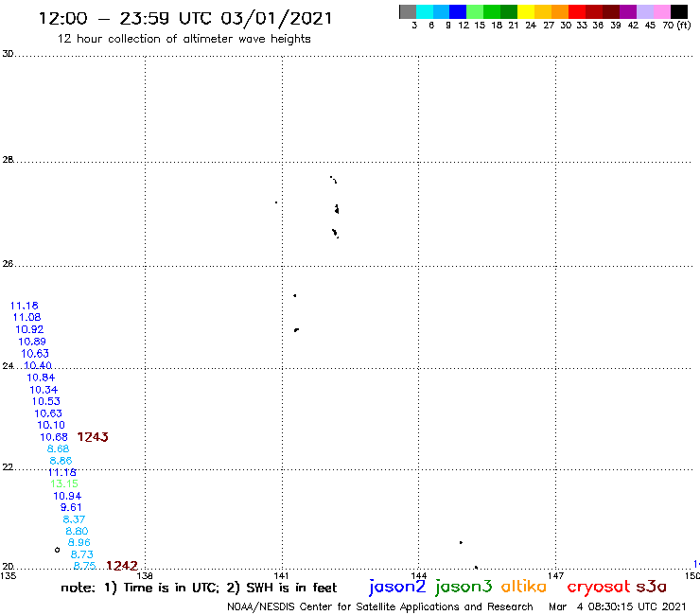Click the altika satellite label
The height and width of the screenshot is (615, 700).
pos(524,586)
